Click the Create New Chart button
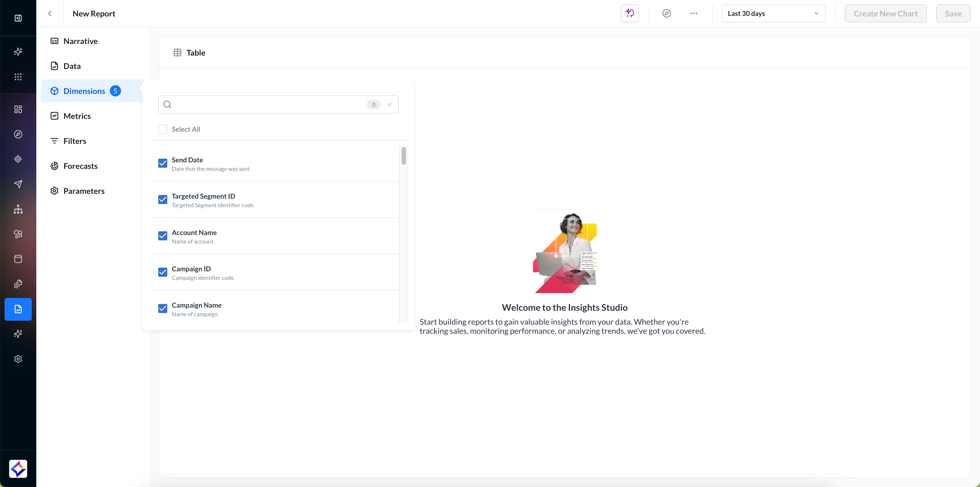The image size is (980, 487). click(885, 13)
